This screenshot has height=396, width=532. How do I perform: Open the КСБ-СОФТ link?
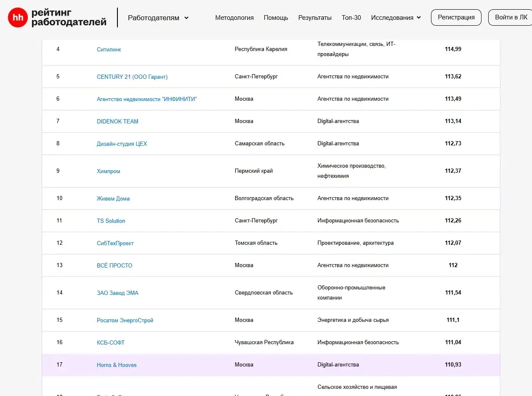coord(111,342)
